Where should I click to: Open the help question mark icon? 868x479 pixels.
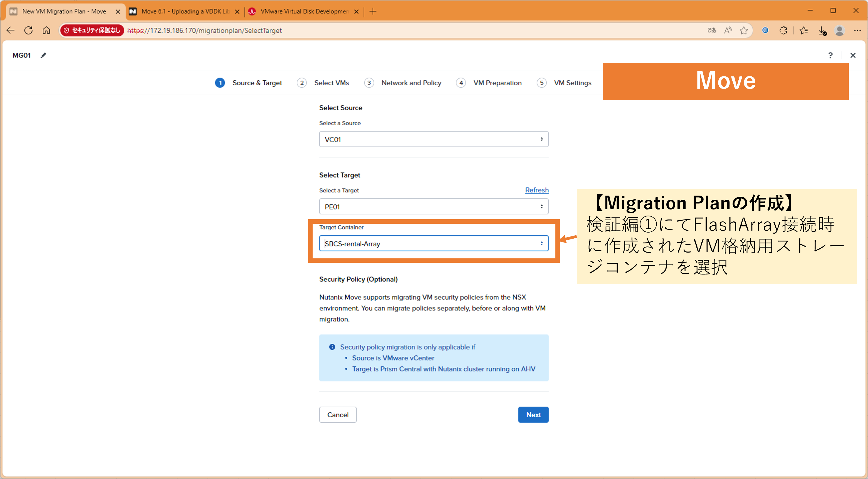pos(830,55)
